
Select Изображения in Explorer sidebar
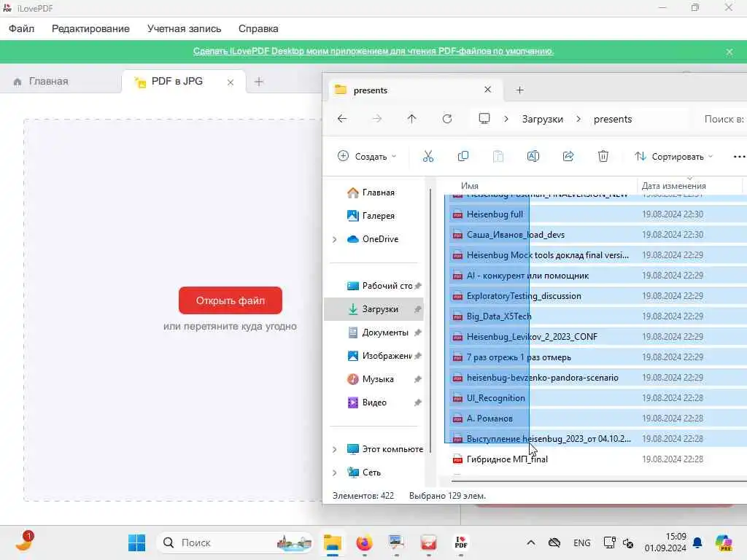click(x=373, y=356)
